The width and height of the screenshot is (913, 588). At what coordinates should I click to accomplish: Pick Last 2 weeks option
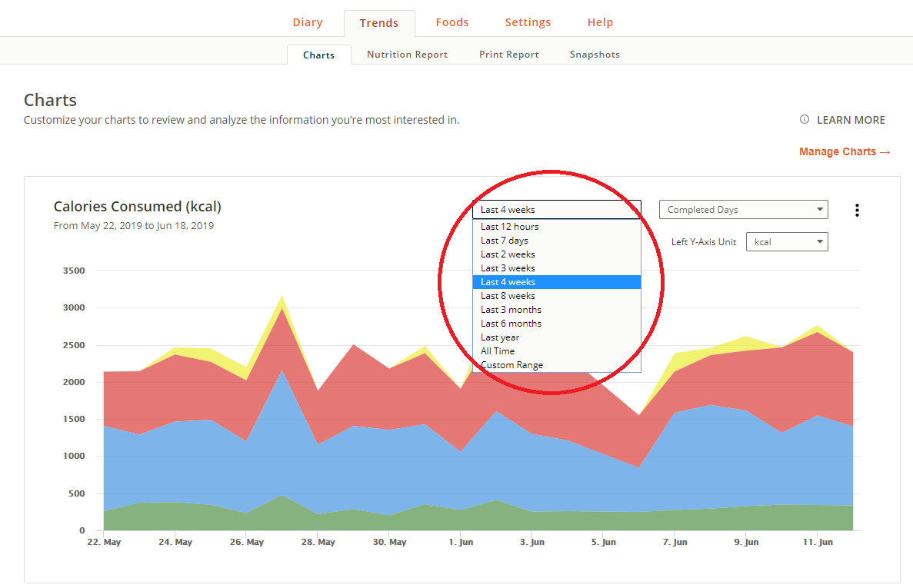(557, 254)
